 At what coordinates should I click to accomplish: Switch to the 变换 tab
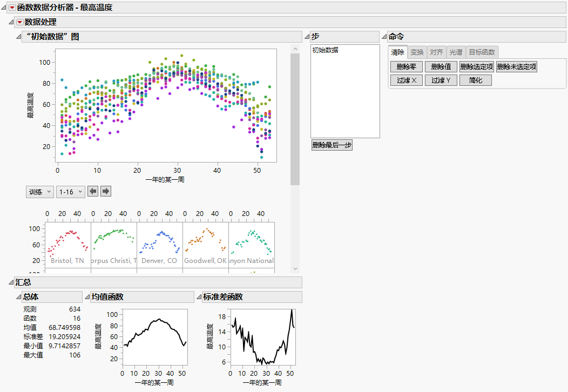click(416, 52)
